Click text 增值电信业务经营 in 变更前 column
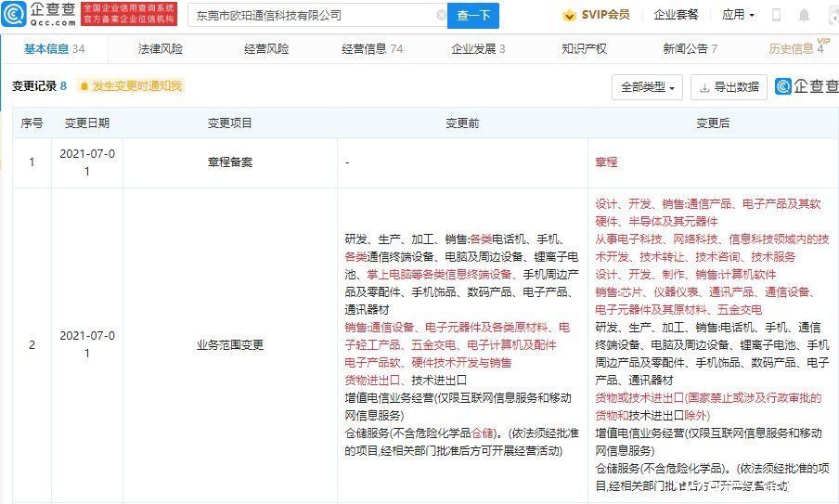 (x=389, y=397)
